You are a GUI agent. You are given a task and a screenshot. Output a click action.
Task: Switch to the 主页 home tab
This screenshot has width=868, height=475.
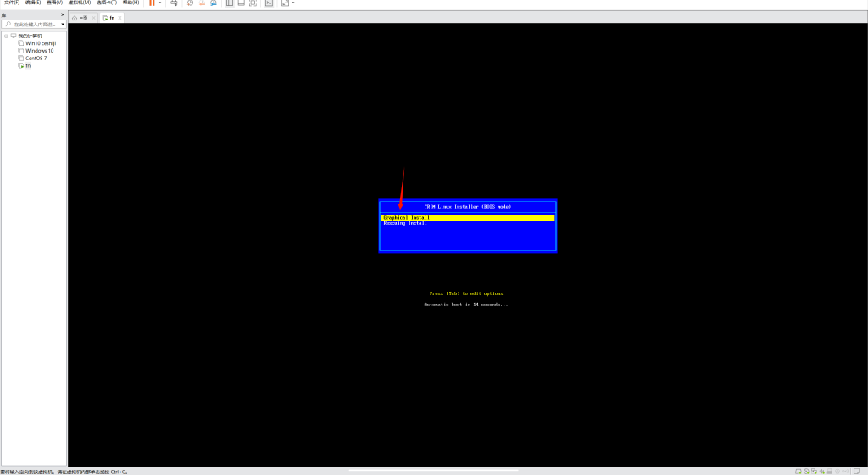(81, 17)
